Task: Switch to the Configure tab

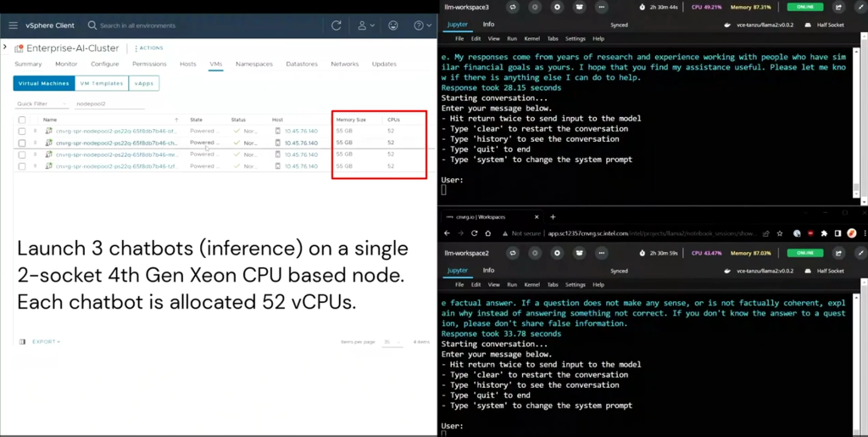Action: click(x=104, y=64)
